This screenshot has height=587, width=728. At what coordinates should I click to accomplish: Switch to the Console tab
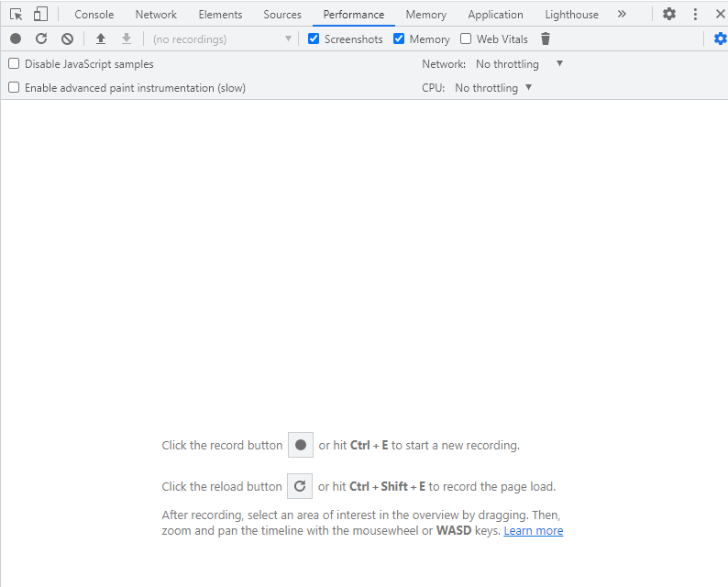click(94, 15)
